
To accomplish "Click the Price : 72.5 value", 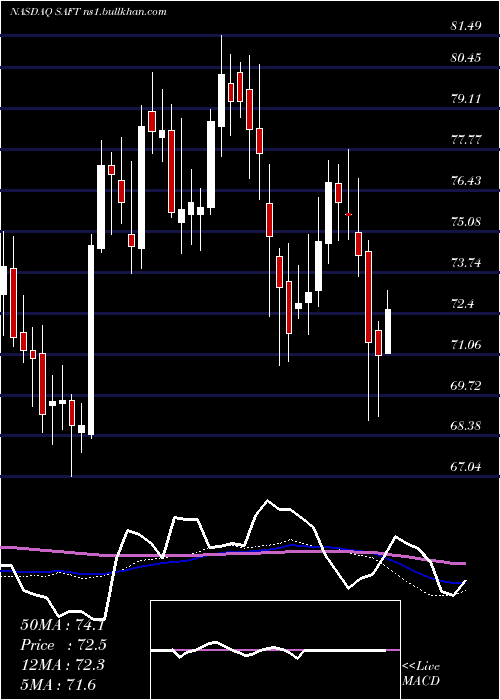I will 63,645.
